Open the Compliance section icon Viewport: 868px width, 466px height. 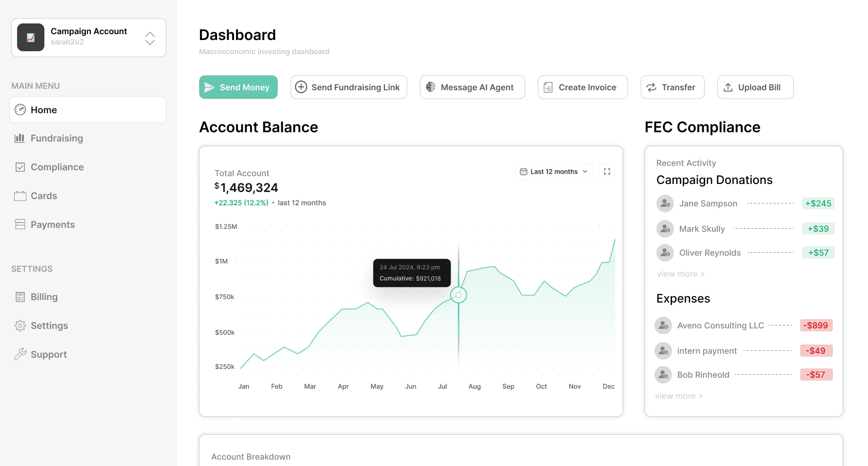click(20, 166)
